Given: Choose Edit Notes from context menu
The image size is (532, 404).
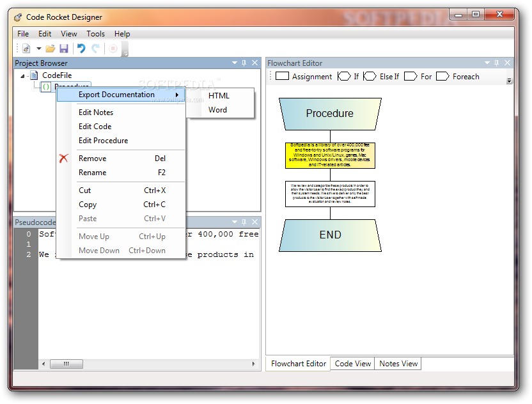Looking at the screenshot, I should tap(121, 113).
